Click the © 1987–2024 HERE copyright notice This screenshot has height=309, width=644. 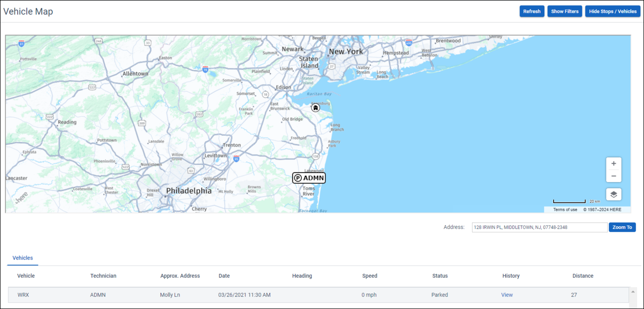[602, 209]
